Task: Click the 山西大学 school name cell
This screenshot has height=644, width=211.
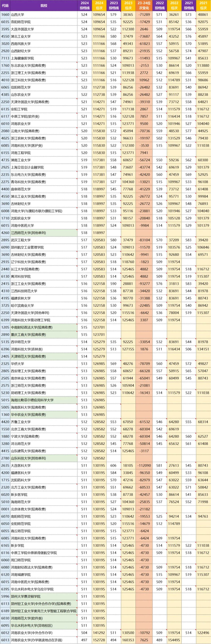Action: (44, 15)
